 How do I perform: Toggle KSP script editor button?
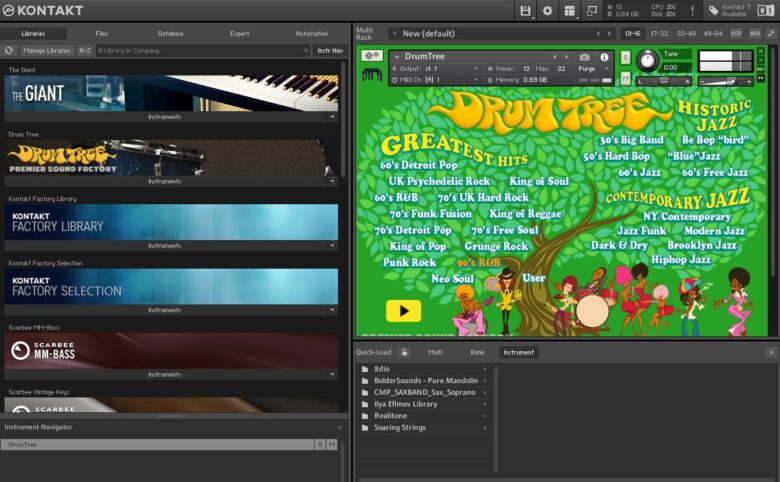click(x=736, y=34)
